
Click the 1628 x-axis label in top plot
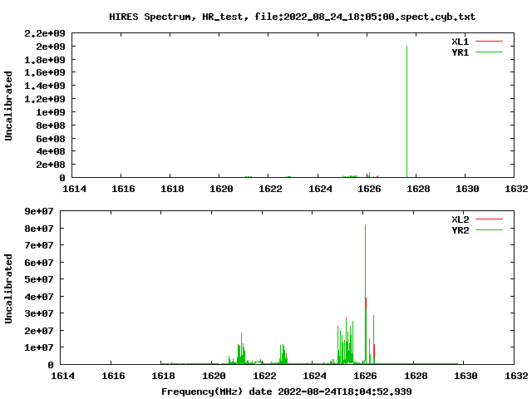(x=418, y=189)
